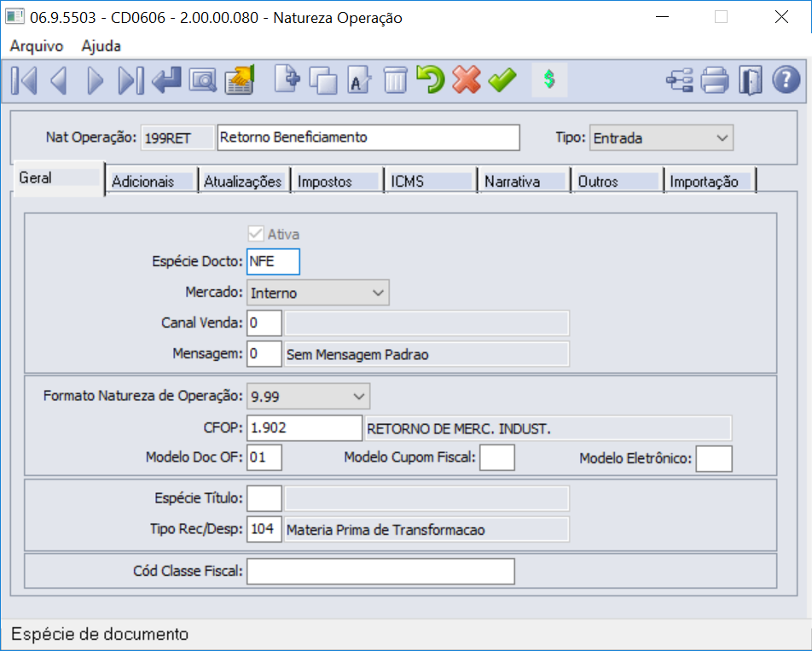The width and height of the screenshot is (812, 651).
Task: Go to first record icon
Action: click(x=24, y=80)
